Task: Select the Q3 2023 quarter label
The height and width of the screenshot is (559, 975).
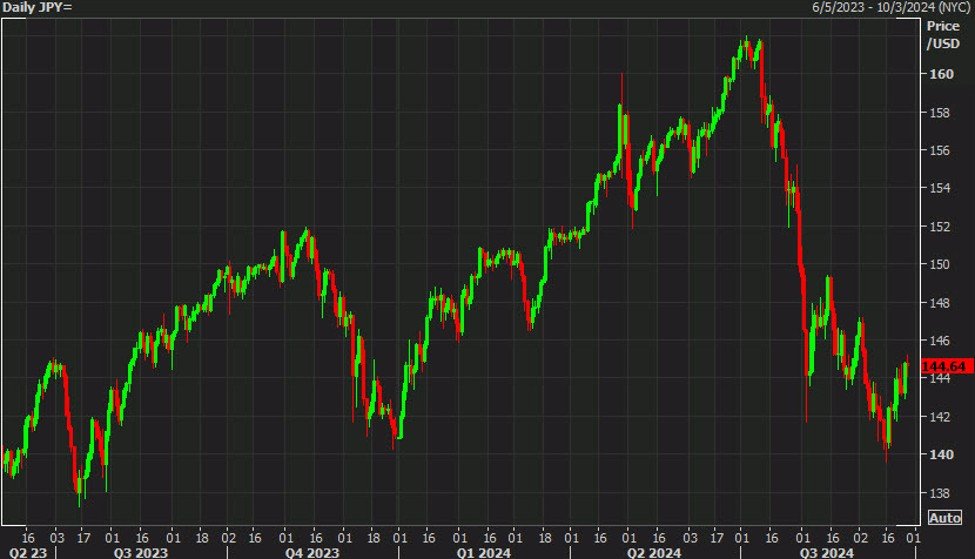Action: [139, 550]
